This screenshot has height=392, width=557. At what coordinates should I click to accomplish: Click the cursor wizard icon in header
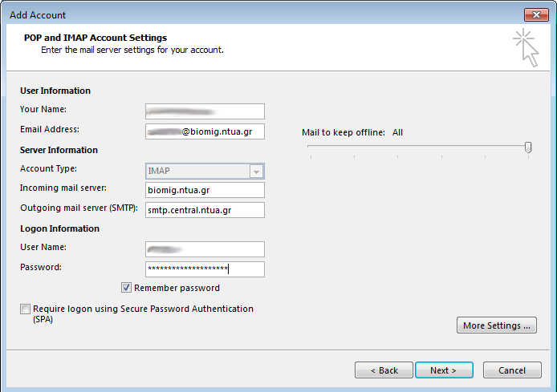[x=526, y=48]
